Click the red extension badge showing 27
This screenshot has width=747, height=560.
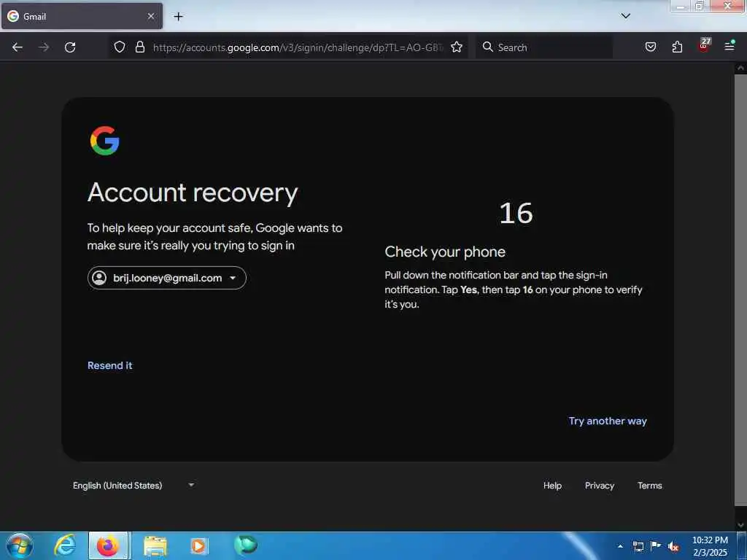(704, 45)
